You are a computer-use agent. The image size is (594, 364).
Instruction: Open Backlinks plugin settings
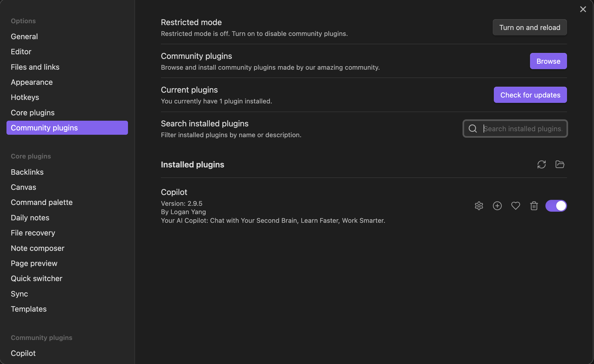(x=67, y=172)
